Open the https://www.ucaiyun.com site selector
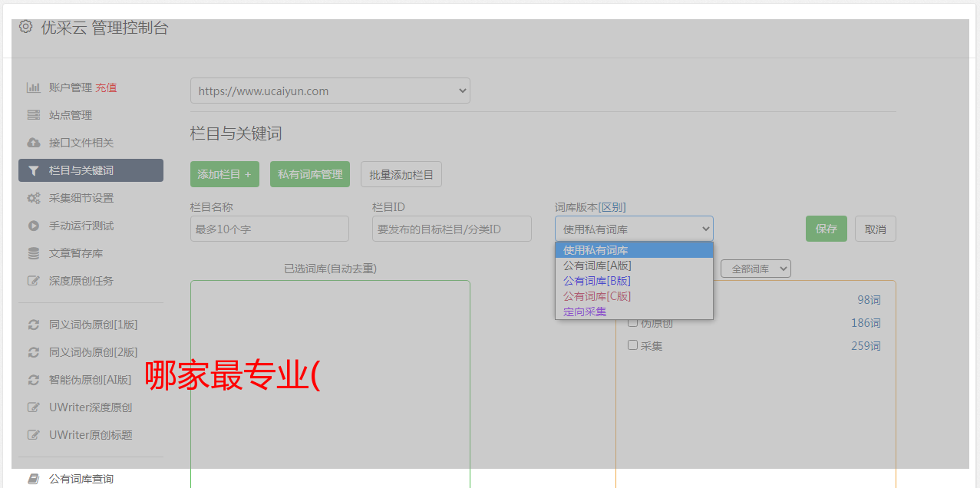The height and width of the screenshot is (488, 980). pos(330,91)
